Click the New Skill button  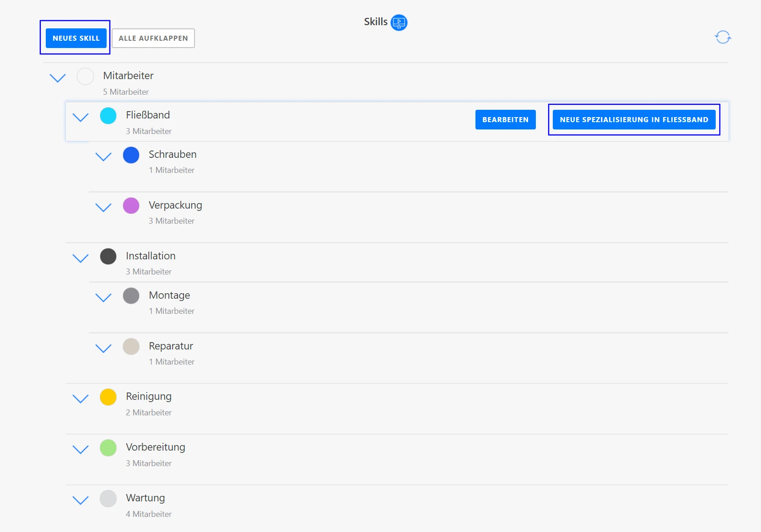[x=76, y=38]
